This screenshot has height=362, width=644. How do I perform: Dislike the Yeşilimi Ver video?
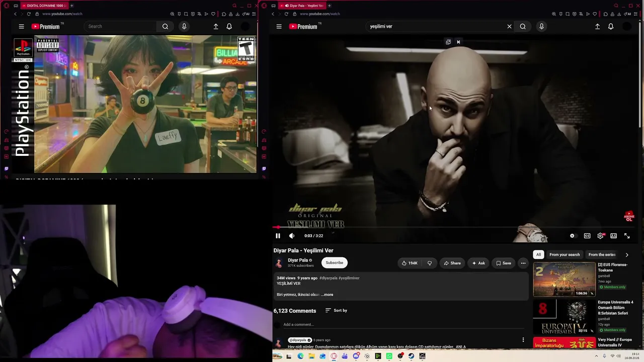coord(429,263)
